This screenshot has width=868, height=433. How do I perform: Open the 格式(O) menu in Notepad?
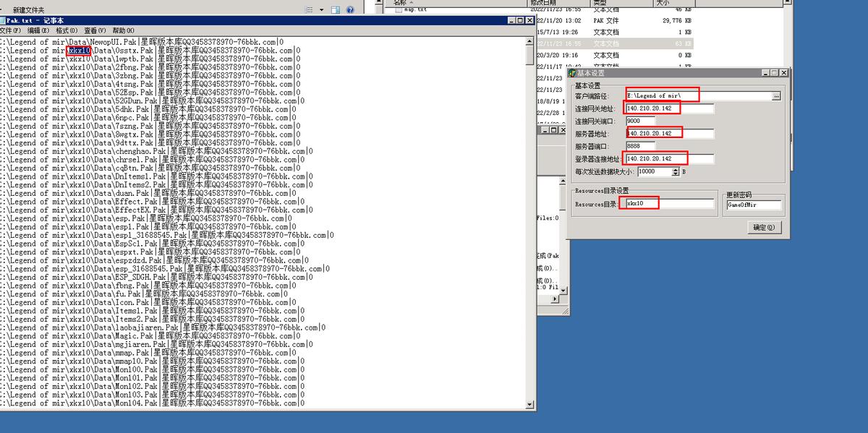[x=67, y=30]
